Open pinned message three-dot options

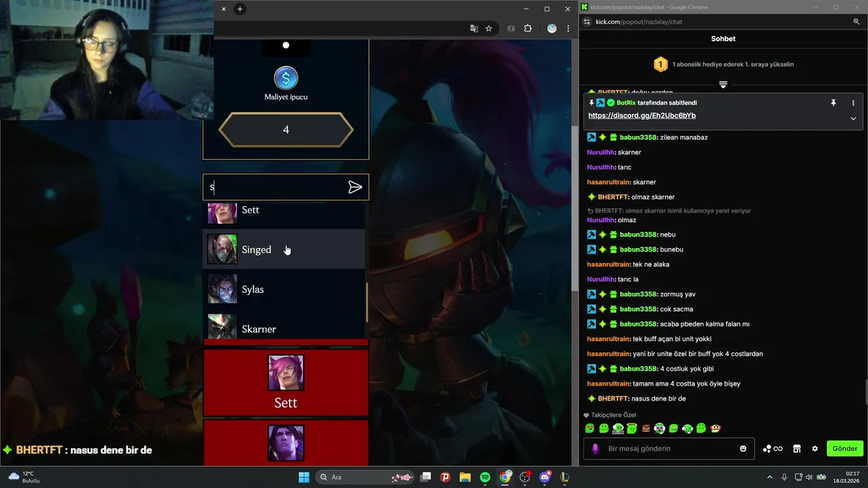point(853,103)
